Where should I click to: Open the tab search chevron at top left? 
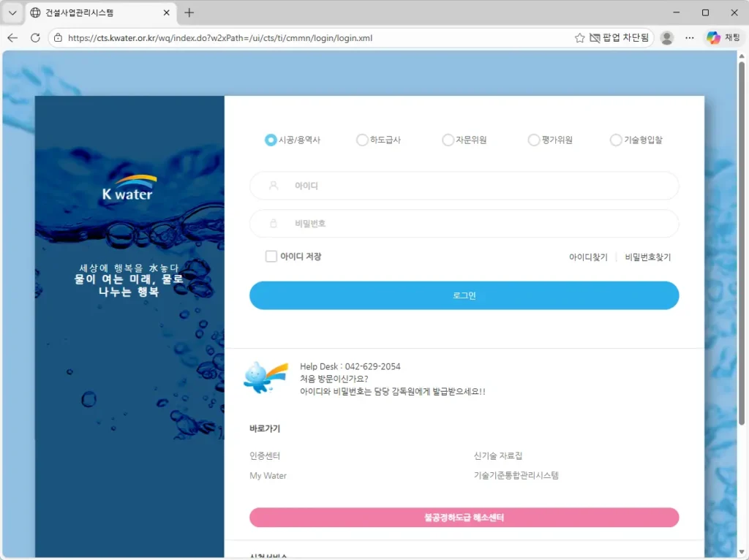(12, 12)
